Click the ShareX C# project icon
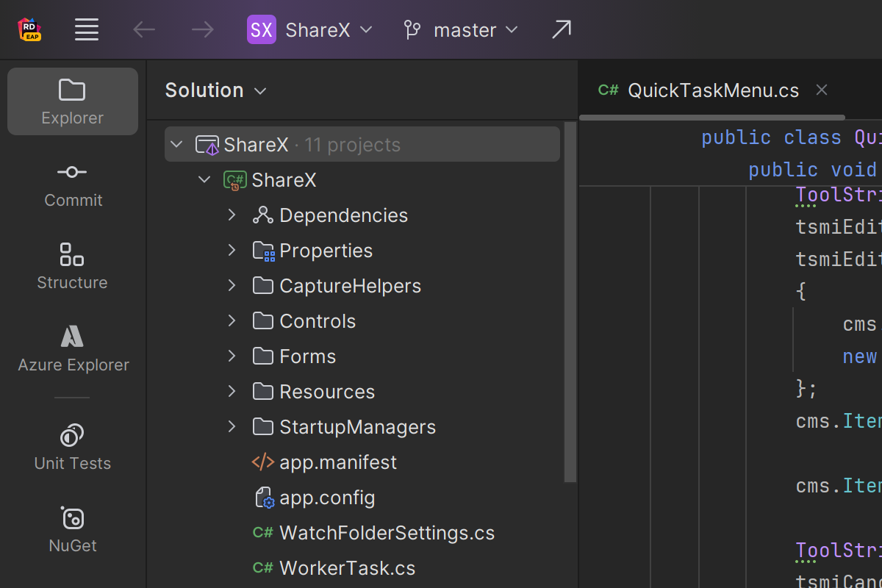The height and width of the screenshot is (588, 882). click(x=234, y=180)
